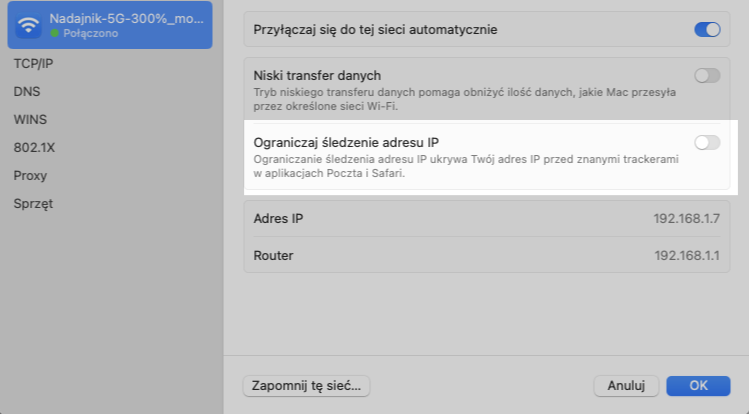Click the green Połączono status dot
The width and height of the screenshot is (749, 414).
(54, 33)
